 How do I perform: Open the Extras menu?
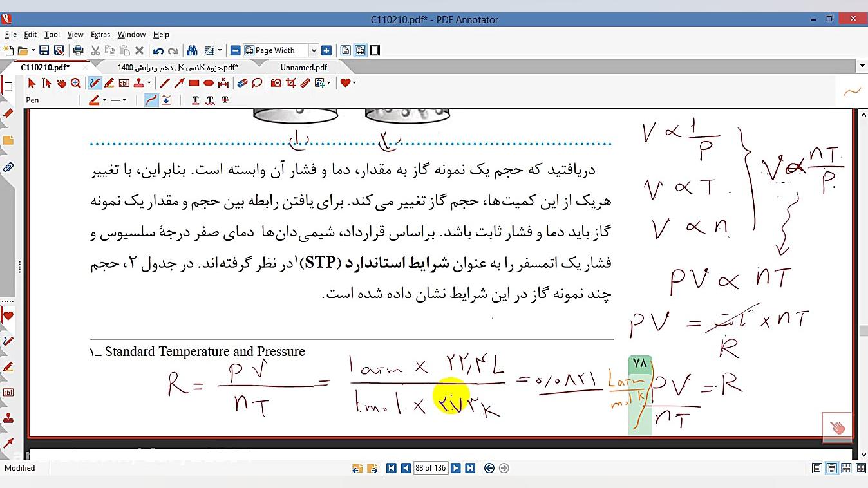pyautogui.click(x=100, y=35)
